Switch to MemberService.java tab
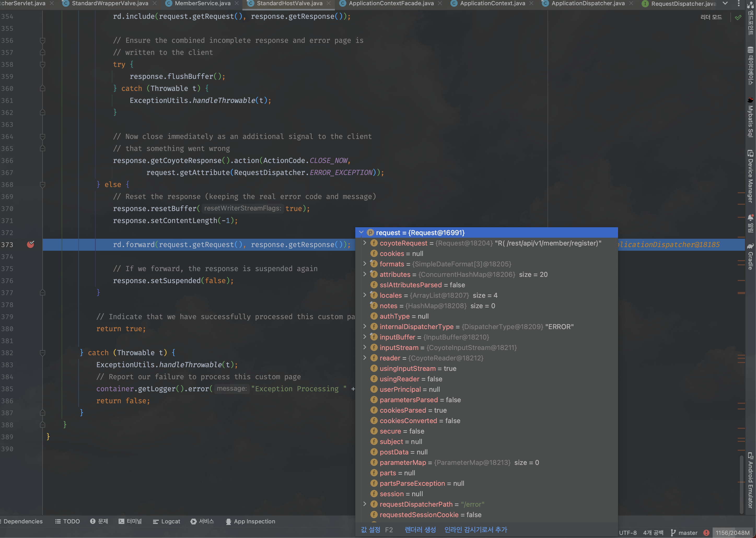The image size is (756, 538). coord(202,3)
